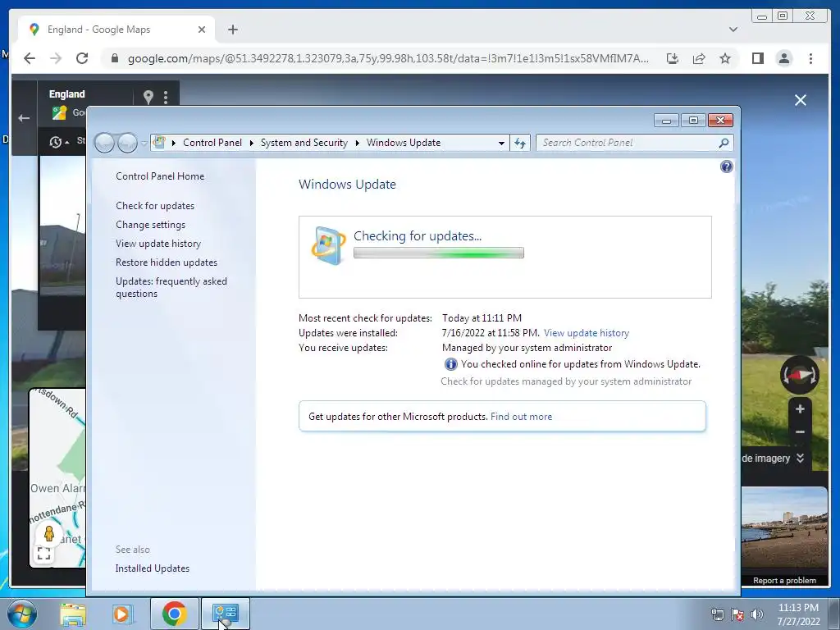Click the Action Center flag tray icon
Screen dimensions: 840x630
point(737,614)
